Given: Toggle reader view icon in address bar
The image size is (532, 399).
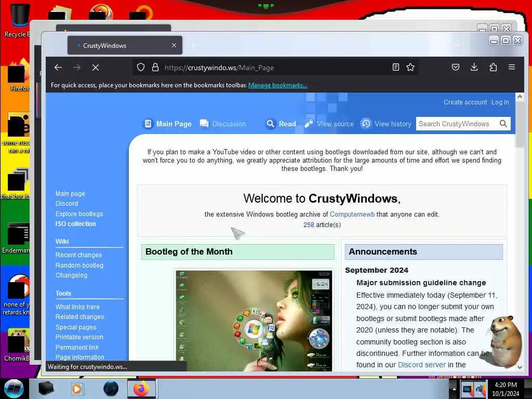Looking at the screenshot, I should coord(395,67).
